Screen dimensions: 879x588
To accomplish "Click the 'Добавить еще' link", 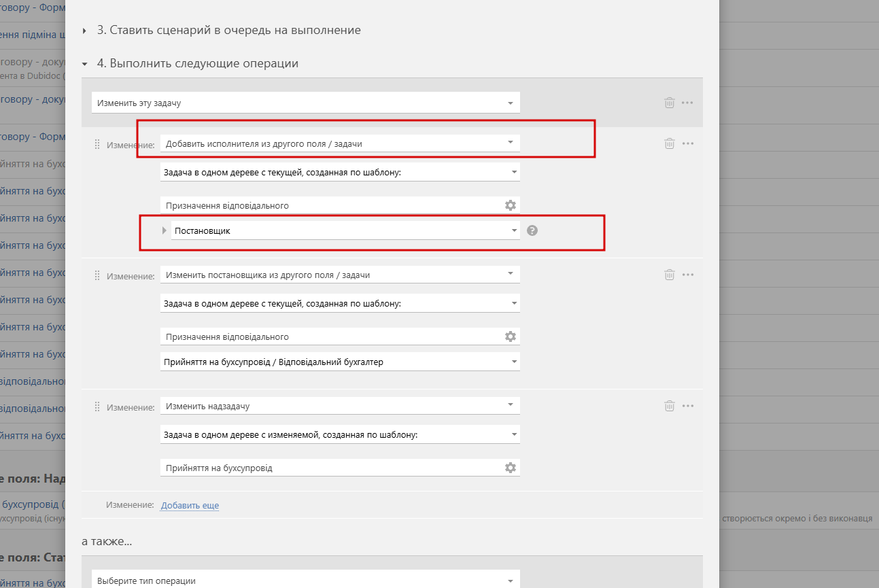I will coord(190,505).
